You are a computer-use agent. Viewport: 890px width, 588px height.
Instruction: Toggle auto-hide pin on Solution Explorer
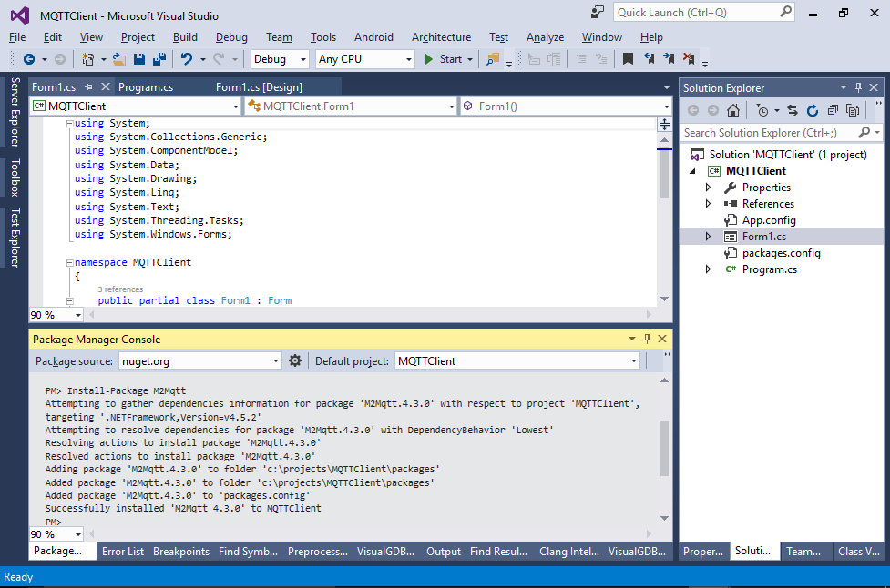tap(858, 87)
